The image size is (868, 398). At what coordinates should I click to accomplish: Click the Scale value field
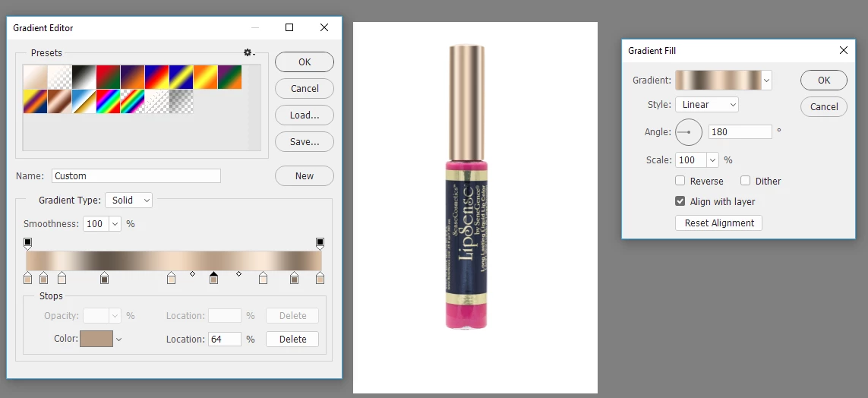[691, 160]
